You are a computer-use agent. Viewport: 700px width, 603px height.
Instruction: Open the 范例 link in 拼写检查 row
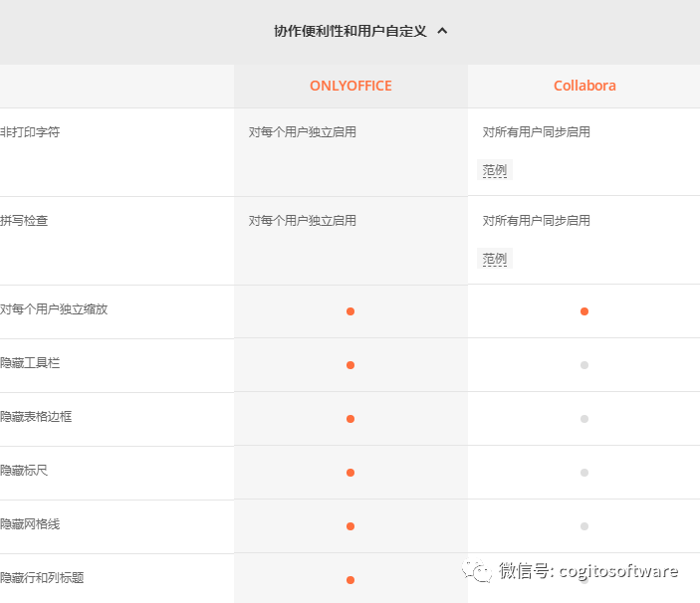click(495, 259)
